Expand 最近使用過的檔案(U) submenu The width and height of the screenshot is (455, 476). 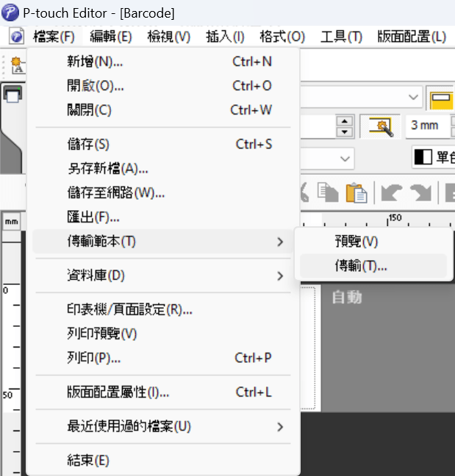162,427
